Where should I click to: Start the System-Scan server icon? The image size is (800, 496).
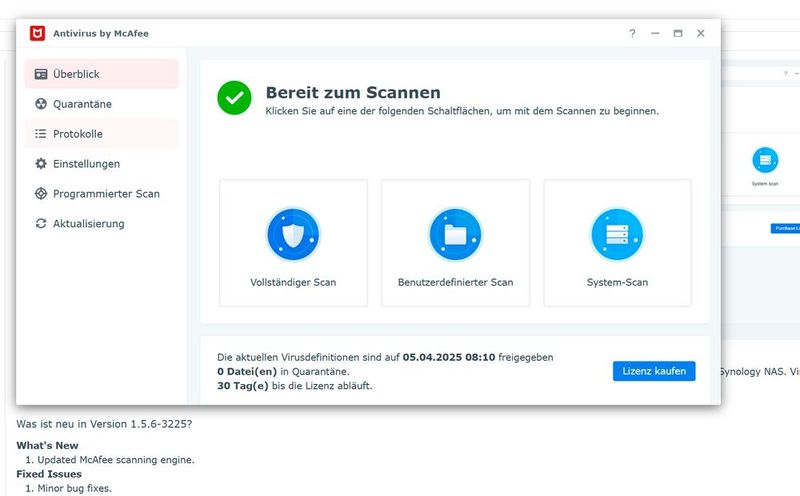point(617,235)
